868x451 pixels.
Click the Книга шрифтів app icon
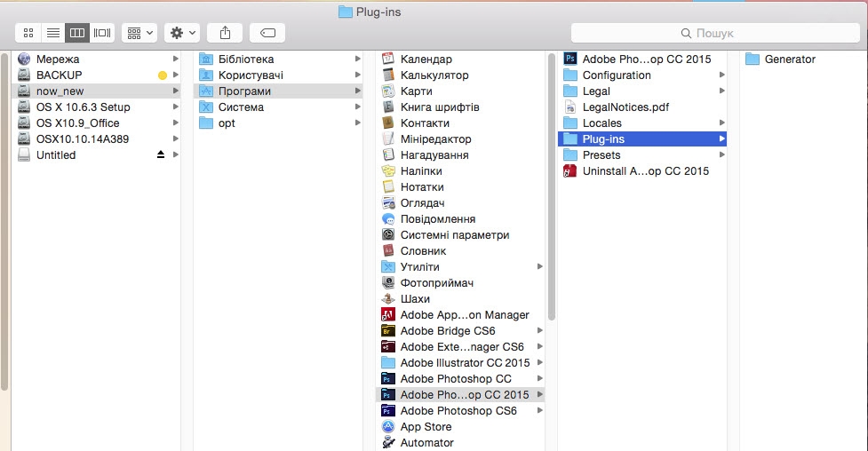[388, 107]
